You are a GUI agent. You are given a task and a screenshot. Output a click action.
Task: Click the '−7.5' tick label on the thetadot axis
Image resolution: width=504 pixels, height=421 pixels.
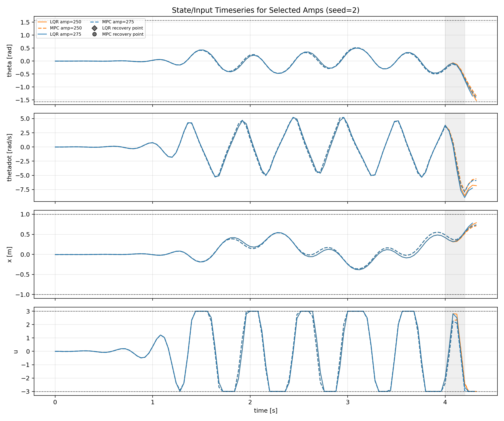click(x=23, y=190)
